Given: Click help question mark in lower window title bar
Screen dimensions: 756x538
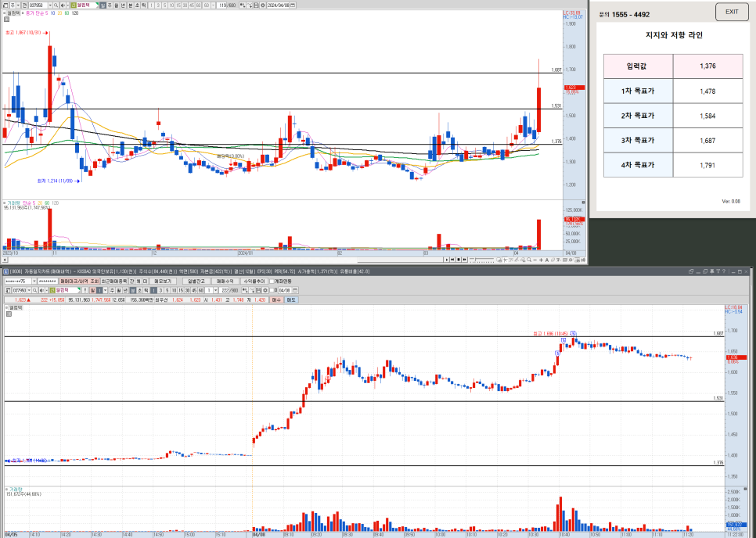Looking at the screenshot, I should point(724,271).
